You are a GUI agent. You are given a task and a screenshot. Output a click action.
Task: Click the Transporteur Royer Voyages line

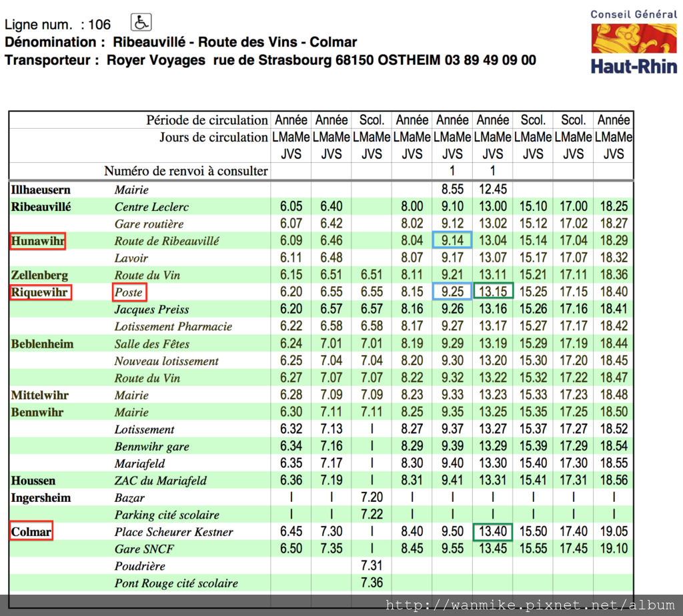tap(270, 60)
